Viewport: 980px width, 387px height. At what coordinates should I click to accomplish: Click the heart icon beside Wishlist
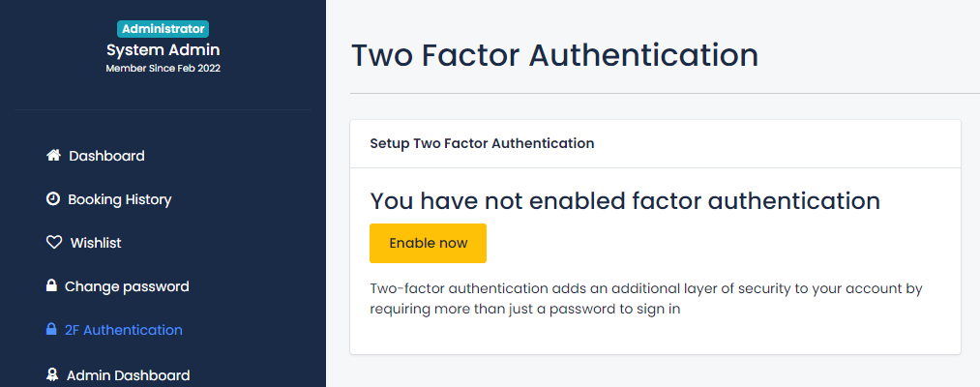54,243
